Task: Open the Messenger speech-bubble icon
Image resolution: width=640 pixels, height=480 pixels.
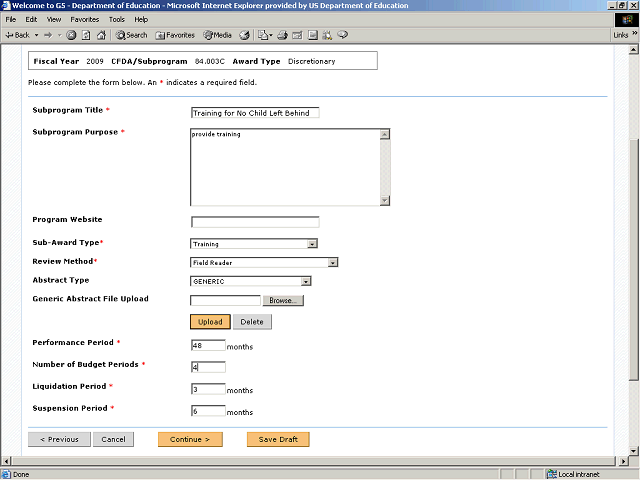Action: click(343, 35)
